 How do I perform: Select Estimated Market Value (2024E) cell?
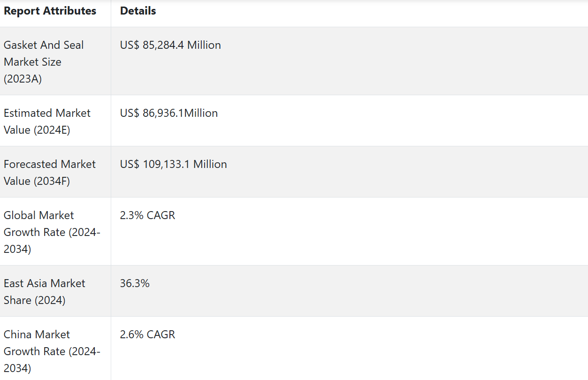coord(47,122)
